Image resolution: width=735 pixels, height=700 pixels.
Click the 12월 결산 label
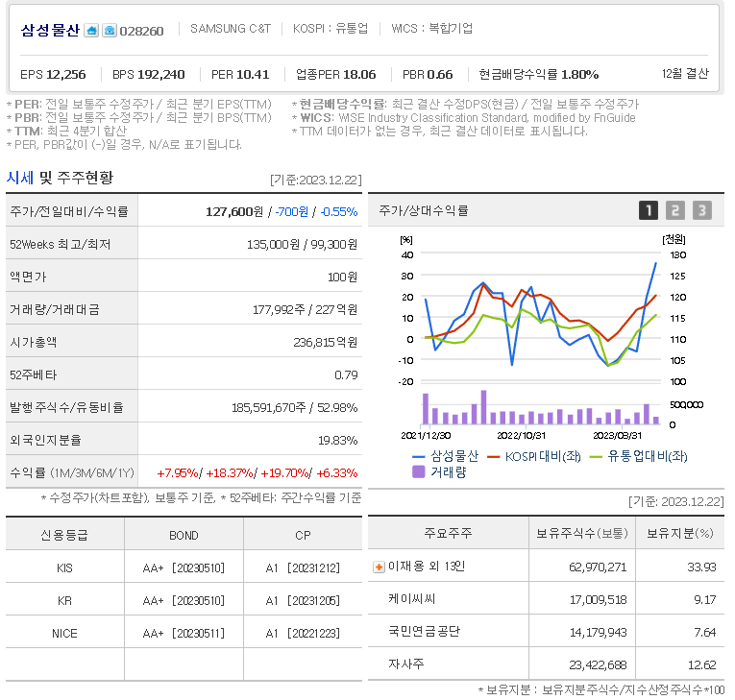tap(685, 74)
